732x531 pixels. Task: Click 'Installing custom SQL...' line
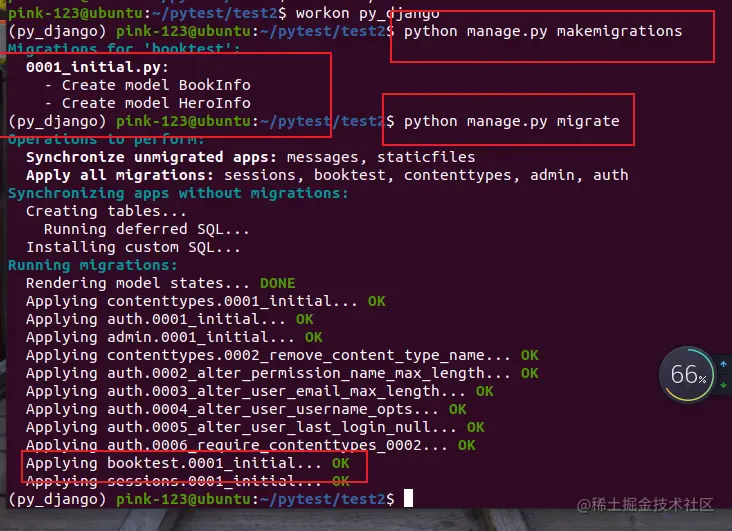click(133, 248)
